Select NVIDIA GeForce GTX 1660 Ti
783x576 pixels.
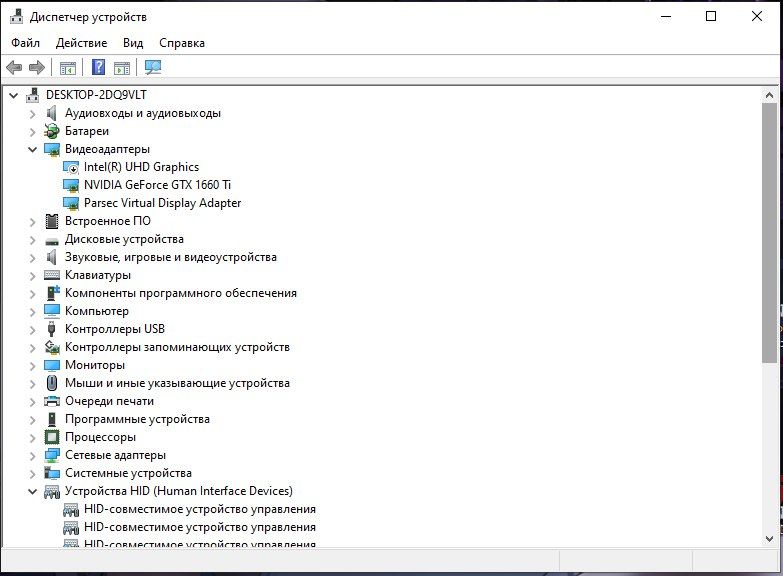tap(157, 185)
